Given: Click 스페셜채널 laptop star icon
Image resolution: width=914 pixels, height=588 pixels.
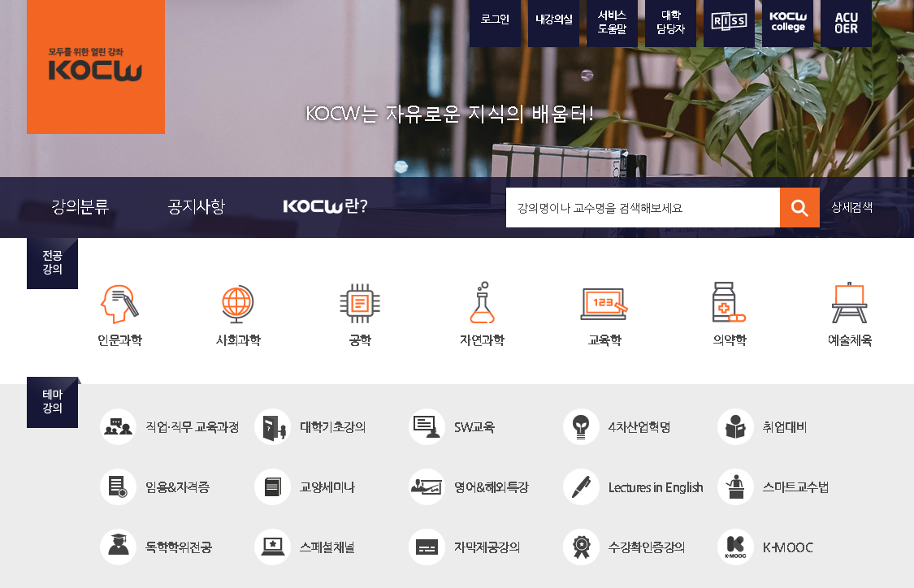Looking at the screenshot, I should click(273, 547).
